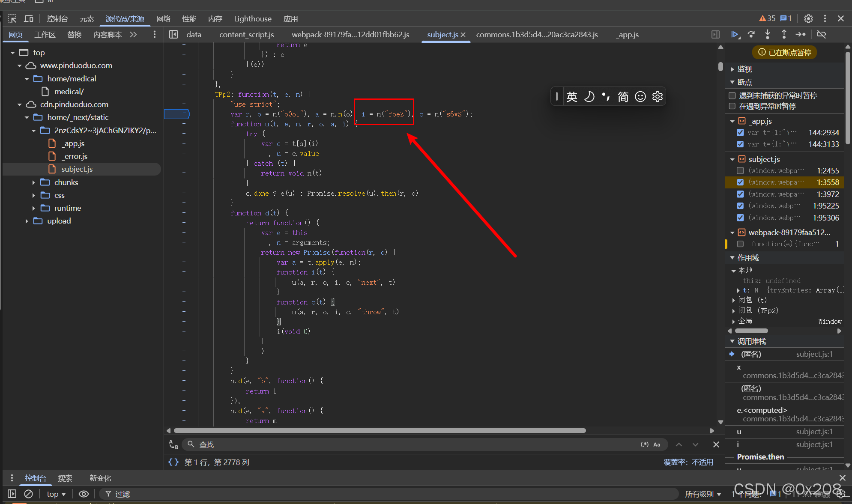Show more navigator tabs chevron

click(133, 34)
